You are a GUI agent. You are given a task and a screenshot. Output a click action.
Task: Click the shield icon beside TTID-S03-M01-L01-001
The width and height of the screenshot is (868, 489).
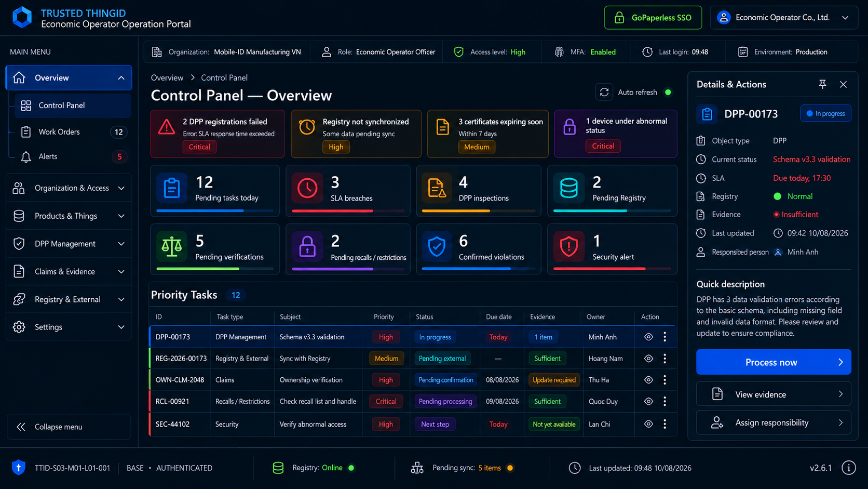click(x=19, y=468)
